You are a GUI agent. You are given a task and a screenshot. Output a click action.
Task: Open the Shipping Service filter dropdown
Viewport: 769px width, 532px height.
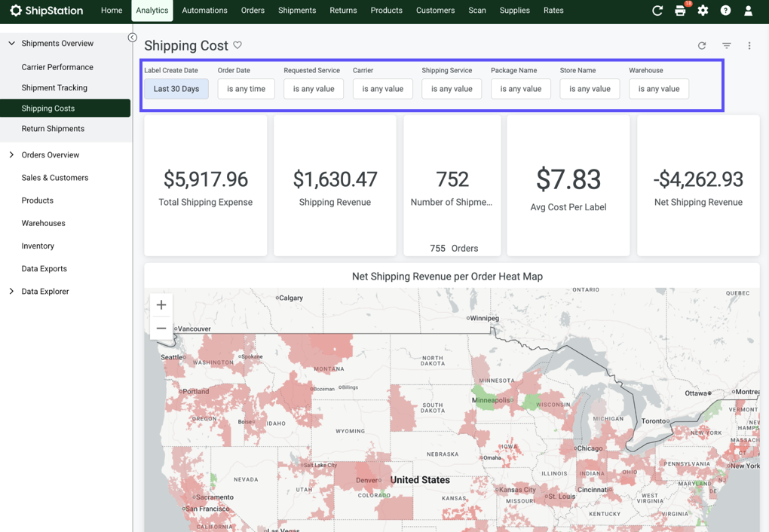452,89
